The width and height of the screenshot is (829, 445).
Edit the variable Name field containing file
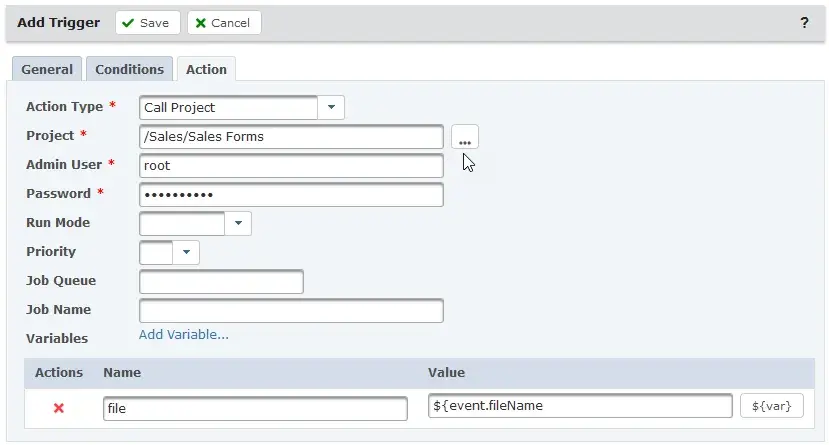255,408
